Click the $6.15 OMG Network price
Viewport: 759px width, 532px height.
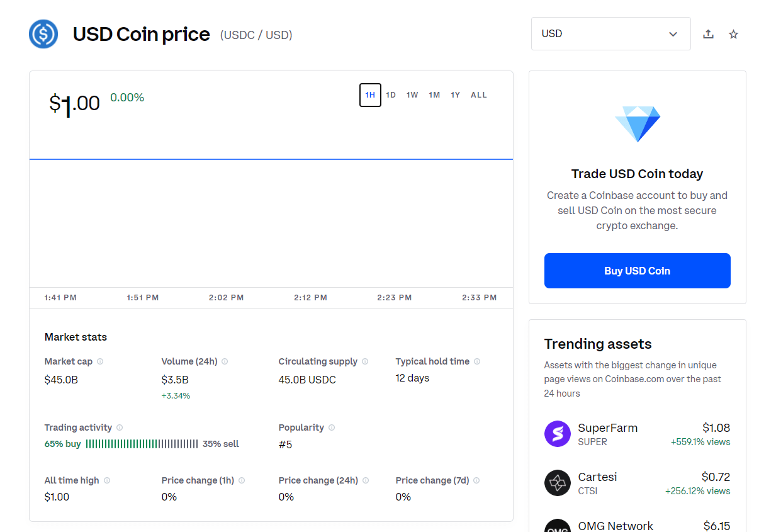pos(717,526)
